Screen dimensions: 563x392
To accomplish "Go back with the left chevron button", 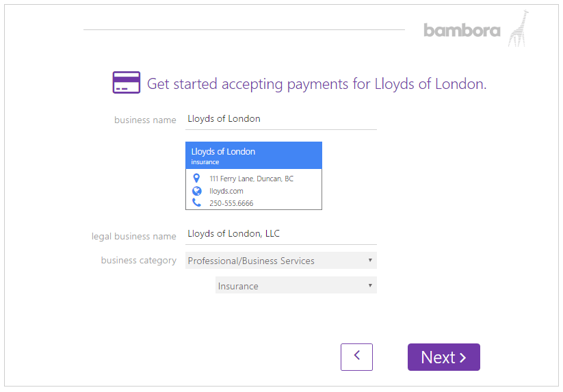I will pyautogui.click(x=356, y=357).
